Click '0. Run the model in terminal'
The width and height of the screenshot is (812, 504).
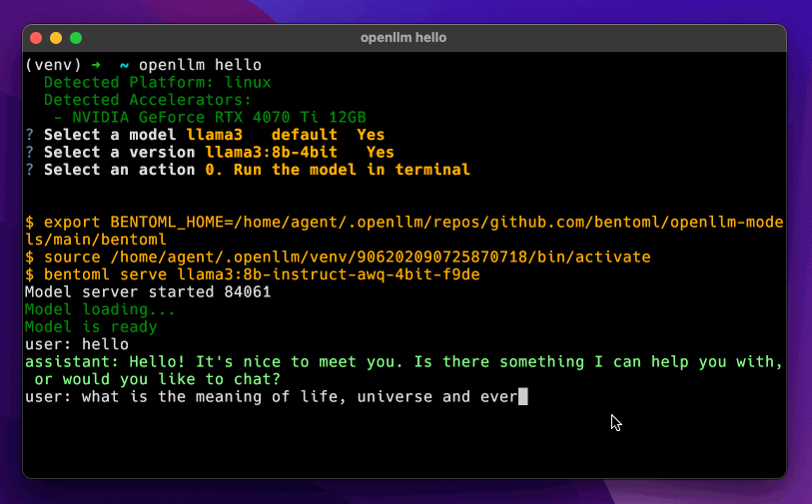coord(338,170)
